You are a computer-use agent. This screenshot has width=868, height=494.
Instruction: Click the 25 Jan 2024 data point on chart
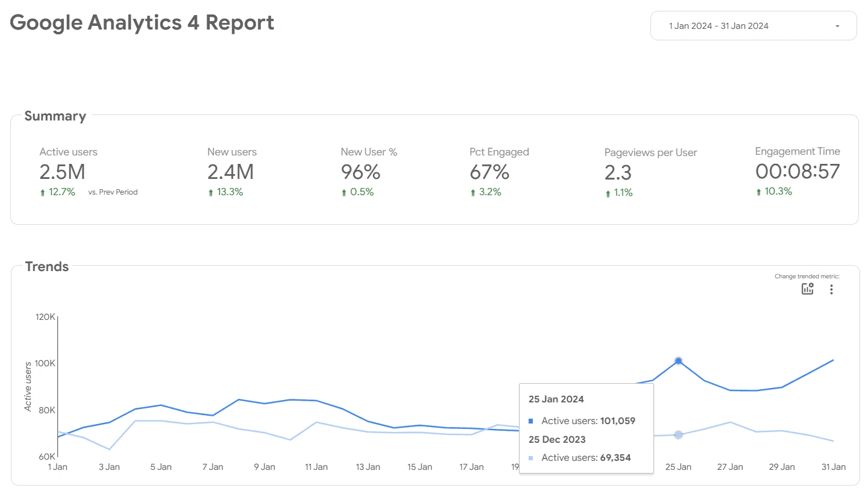point(678,361)
